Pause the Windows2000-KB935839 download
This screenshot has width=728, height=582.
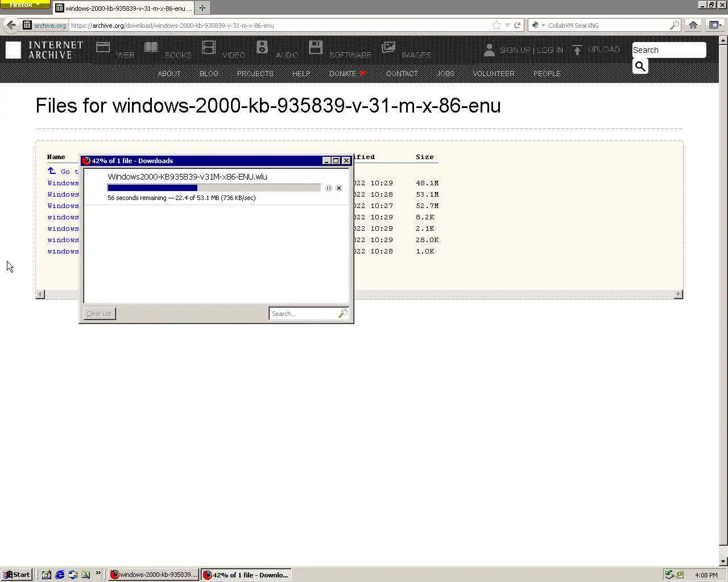pyautogui.click(x=329, y=188)
